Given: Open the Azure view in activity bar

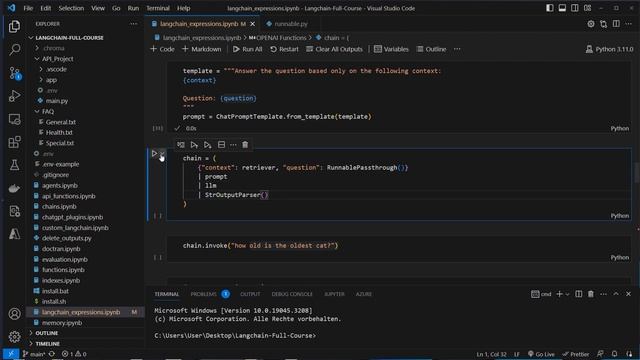Looking at the screenshot, I should [x=14, y=234].
